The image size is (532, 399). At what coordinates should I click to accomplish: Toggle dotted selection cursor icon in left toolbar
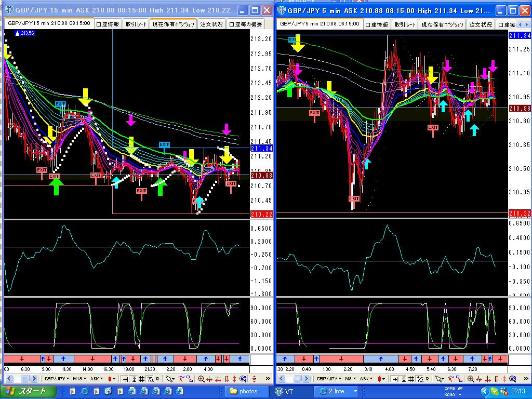(x=151, y=379)
